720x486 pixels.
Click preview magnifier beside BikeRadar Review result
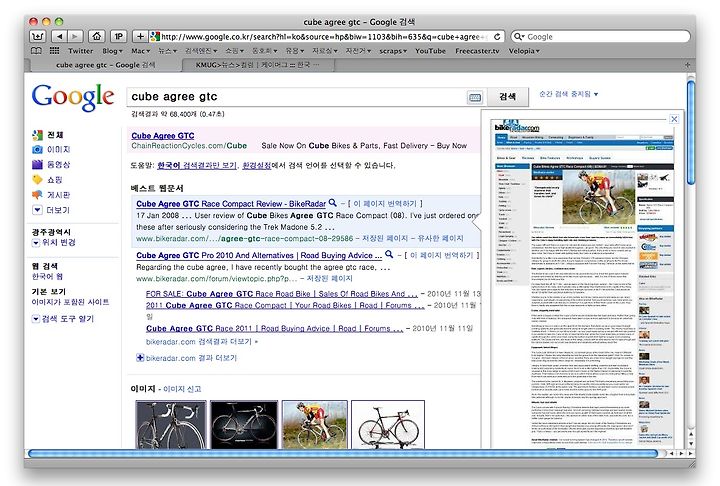click(332, 203)
